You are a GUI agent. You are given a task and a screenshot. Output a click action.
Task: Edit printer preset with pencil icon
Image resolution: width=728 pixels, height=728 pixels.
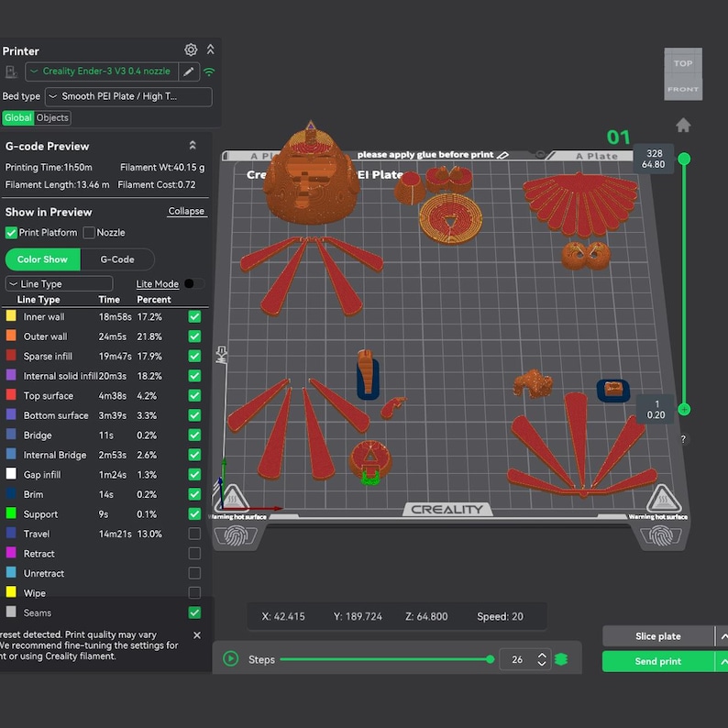(189, 72)
